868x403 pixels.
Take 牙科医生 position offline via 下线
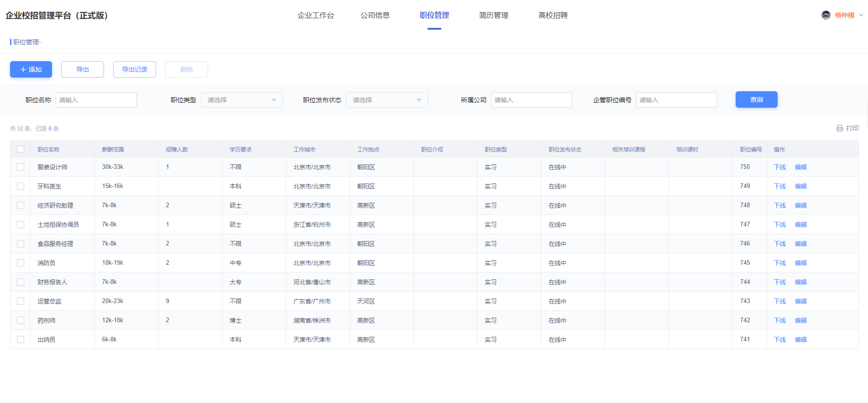[x=779, y=186]
